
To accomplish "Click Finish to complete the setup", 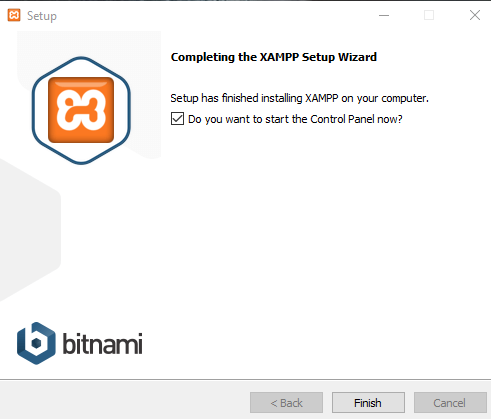I will click(x=368, y=403).
